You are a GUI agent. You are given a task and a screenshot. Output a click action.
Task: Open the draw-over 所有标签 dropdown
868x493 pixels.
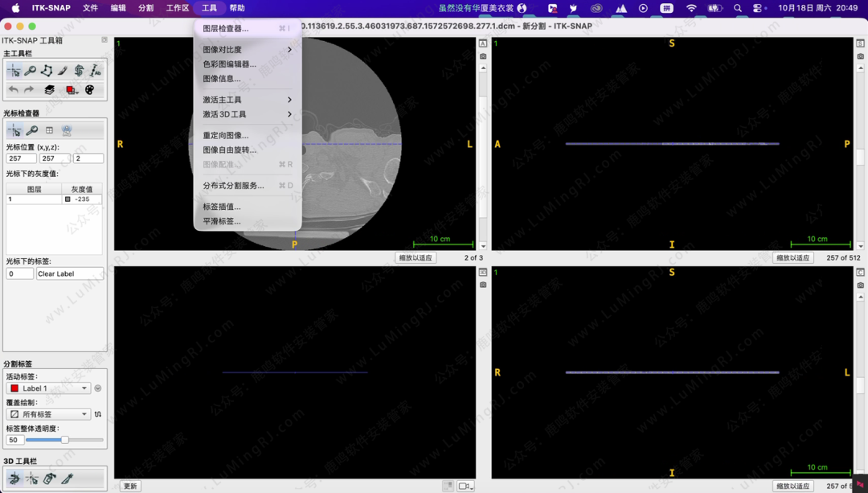(48, 414)
